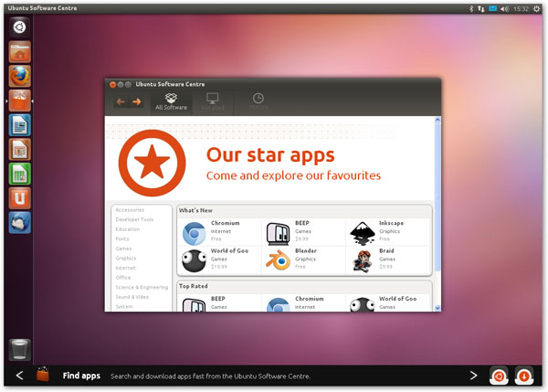Click the orange download arrow button
This screenshot has height=392, width=548.
point(524,376)
